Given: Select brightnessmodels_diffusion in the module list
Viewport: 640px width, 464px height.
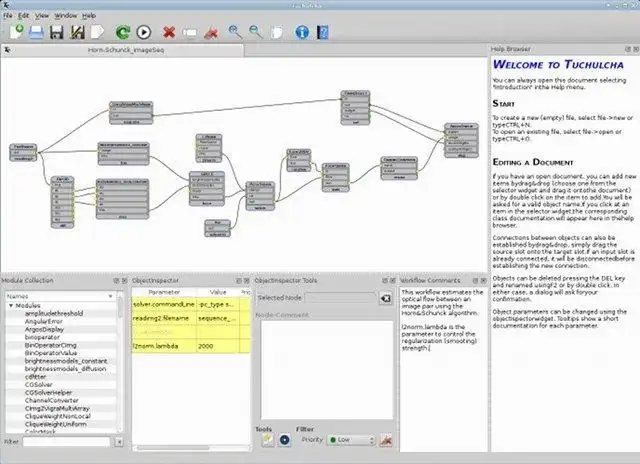Looking at the screenshot, I should pos(65,369).
